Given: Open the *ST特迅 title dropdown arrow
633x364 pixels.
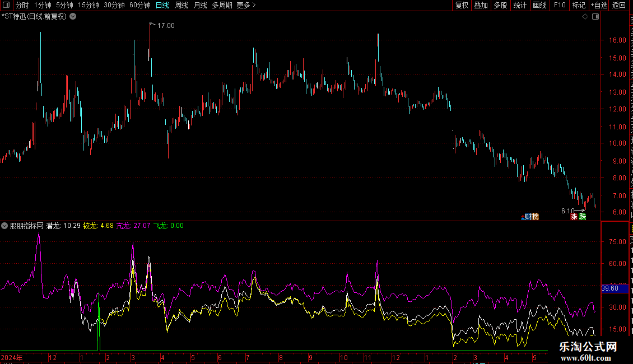Looking at the screenshot, I should [73, 17].
